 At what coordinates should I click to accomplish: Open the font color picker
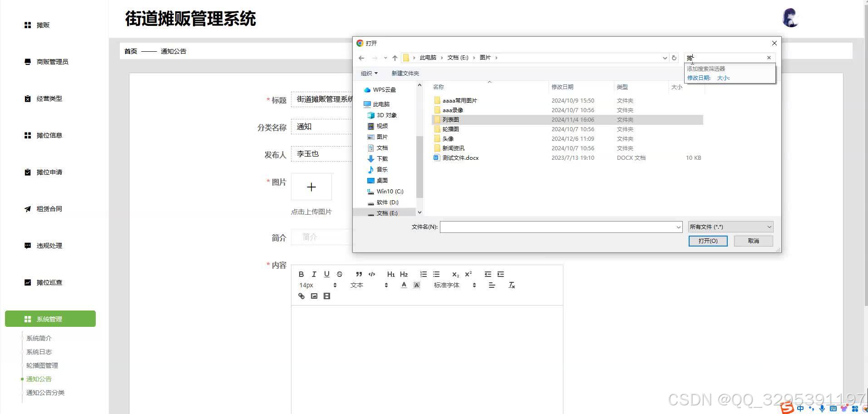tap(404, 285)
